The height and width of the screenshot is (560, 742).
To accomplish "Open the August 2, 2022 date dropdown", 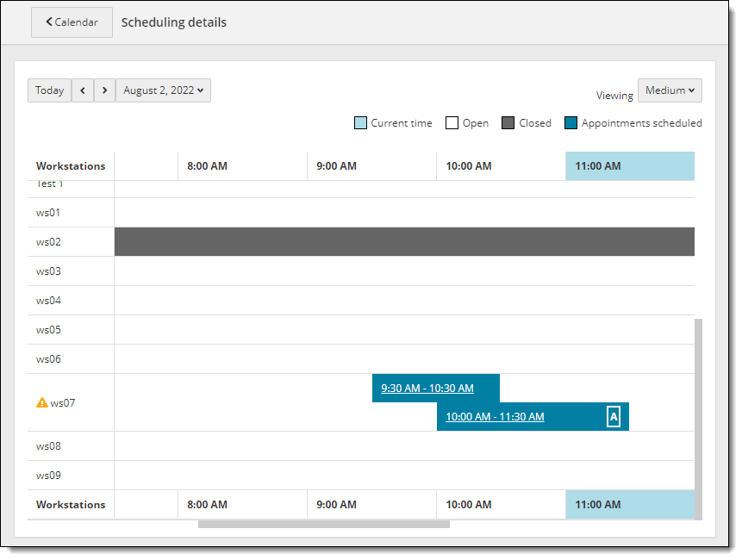I will pos(163,90).
